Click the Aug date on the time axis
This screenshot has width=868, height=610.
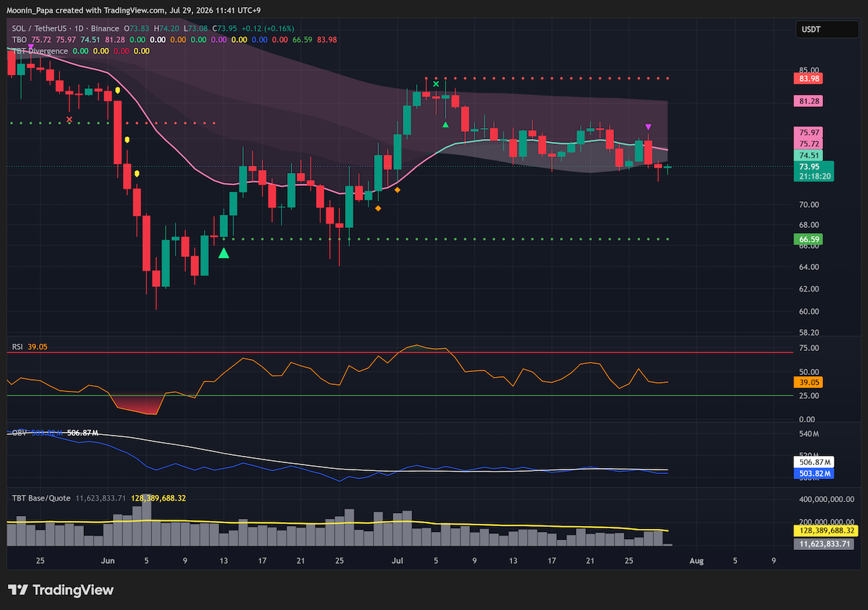click(696, 560)
